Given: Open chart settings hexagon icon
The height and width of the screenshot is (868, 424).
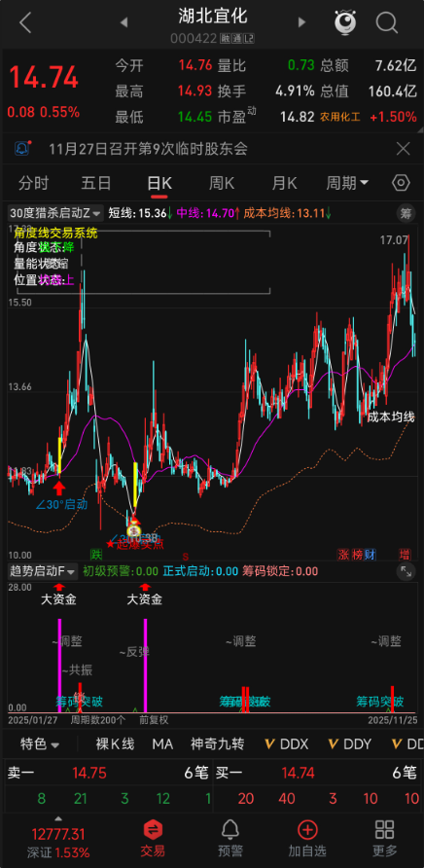Looking at the screenshot, I should point(401,183).
